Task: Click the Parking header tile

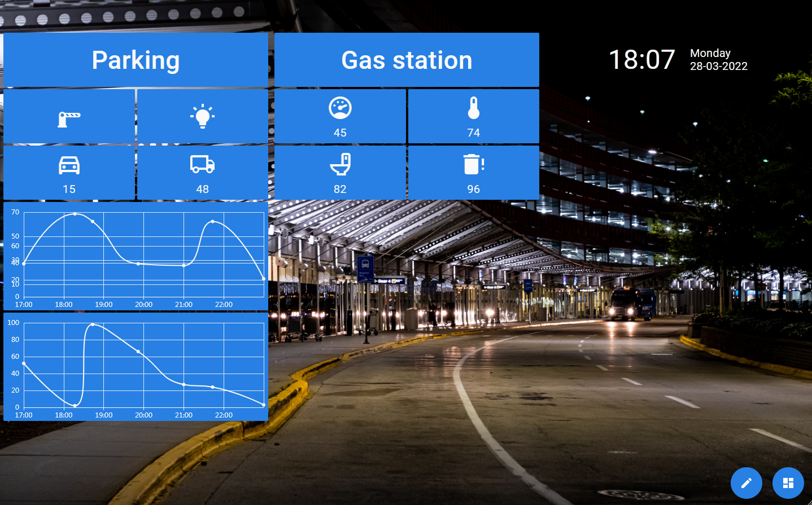Action: [136, 60]
